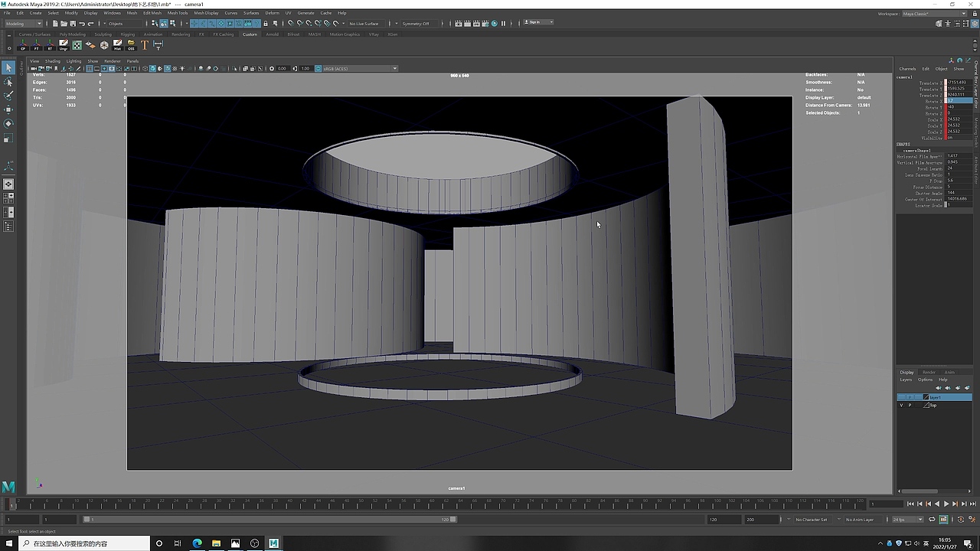The width and height of the screenshot is (980, 551).
Task: Play the animation forwards
Action: click(x=946, y=504)
